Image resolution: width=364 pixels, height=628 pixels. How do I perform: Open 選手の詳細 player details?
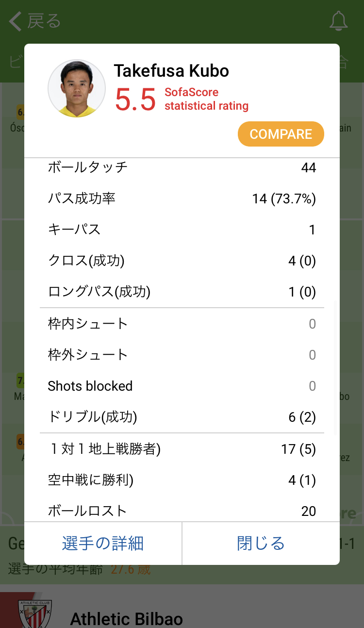point(103,543)
